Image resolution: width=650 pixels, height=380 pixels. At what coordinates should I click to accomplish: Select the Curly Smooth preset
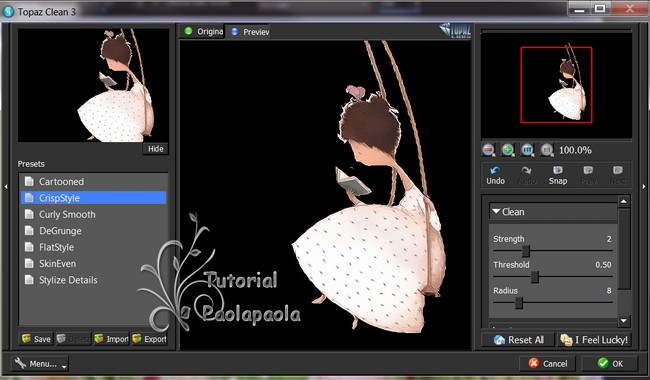(x=93, y=214)
